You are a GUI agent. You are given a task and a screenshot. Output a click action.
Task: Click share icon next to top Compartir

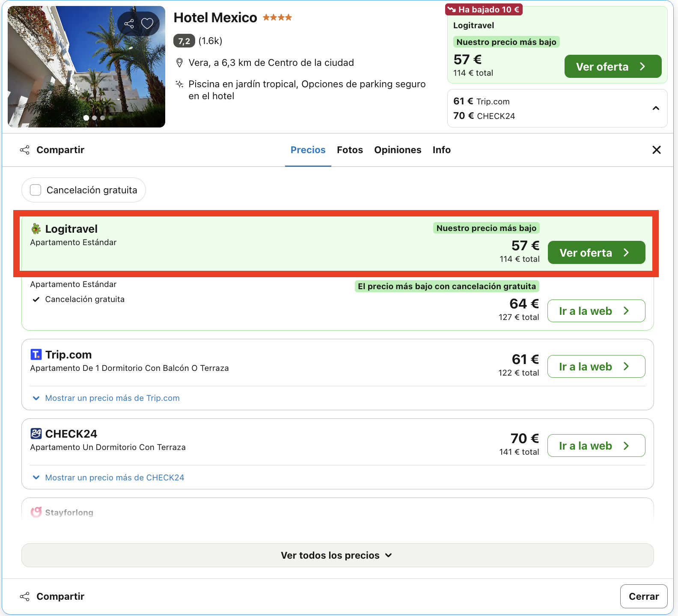pyautogui.click(x=25, y=150)
